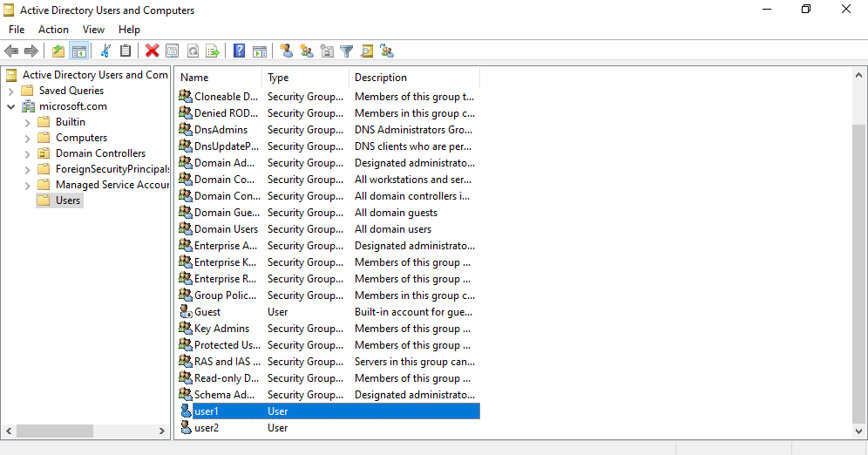Select the Protected Us... group
Image resolution: width=868 pixels, height=455 pixels.
tap(329, 345)
